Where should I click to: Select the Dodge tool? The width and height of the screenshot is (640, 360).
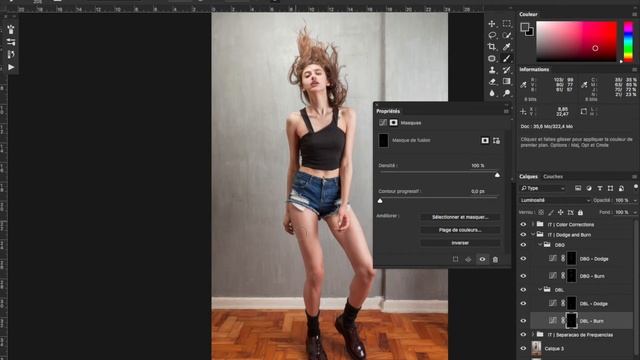tap(507, 93)
